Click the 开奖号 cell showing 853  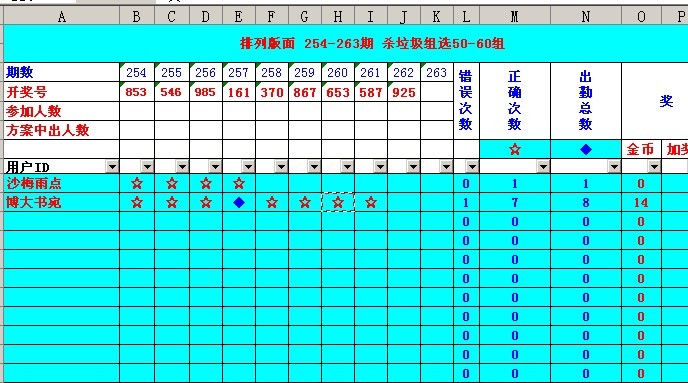(x=136, y=92)
